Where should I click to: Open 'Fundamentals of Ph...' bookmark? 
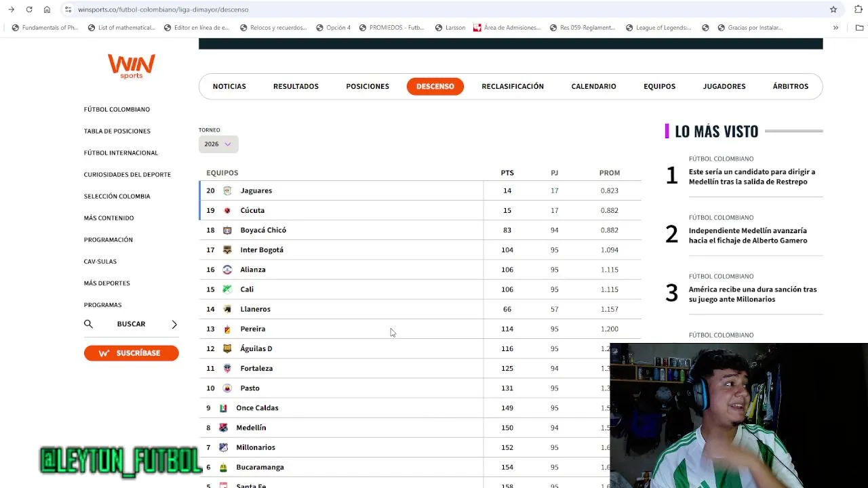click(45, 28)
